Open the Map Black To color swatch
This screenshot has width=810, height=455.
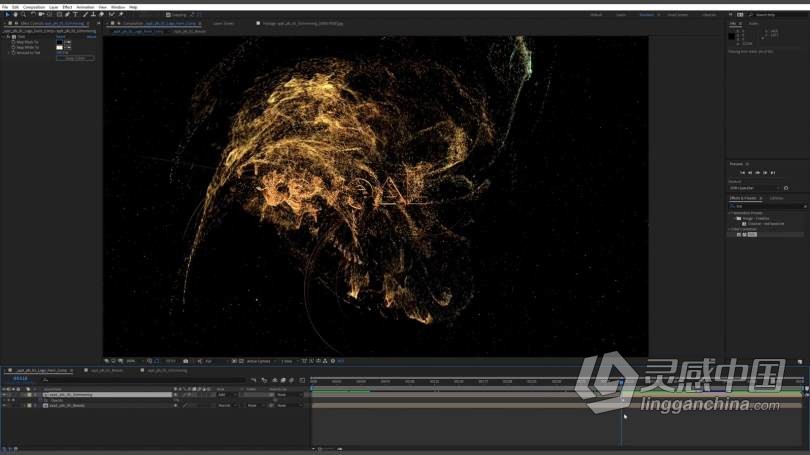59,42
